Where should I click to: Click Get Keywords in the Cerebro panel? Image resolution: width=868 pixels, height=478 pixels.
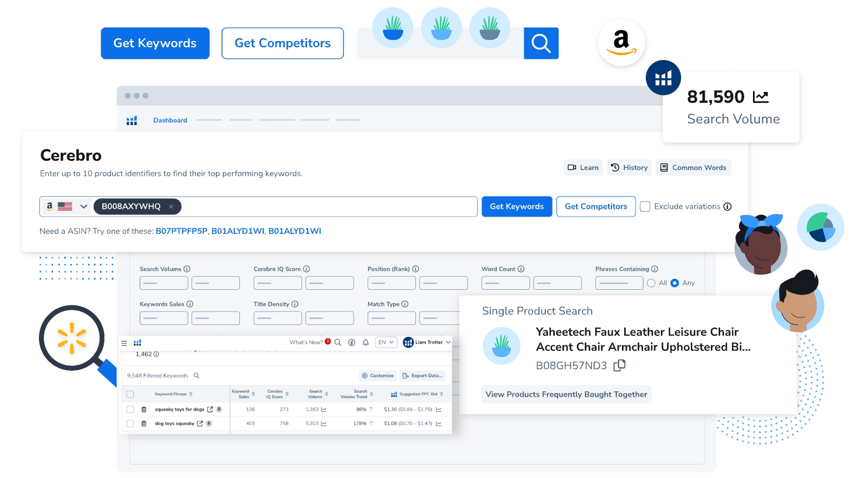517,207
